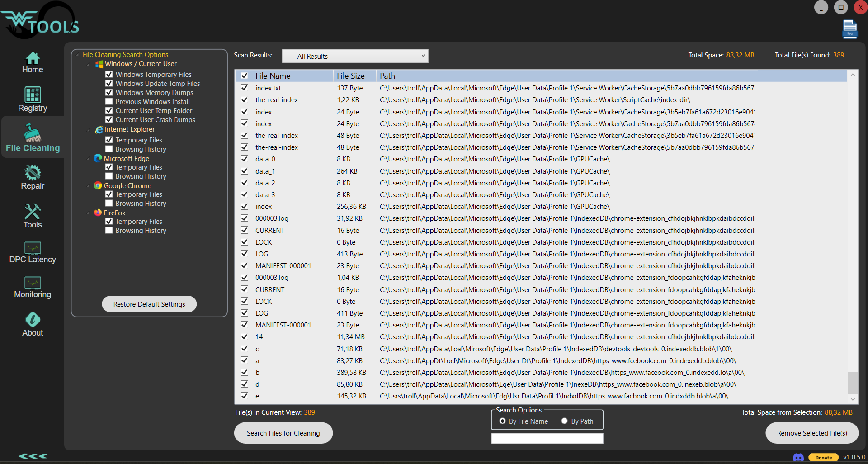
Task: Click the scrollbar up arrow
Action: point(853,75)
